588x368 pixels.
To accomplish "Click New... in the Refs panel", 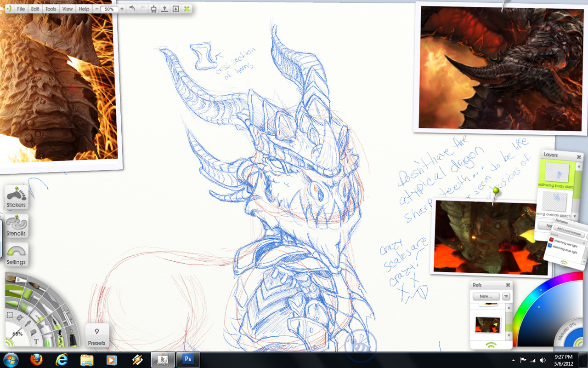I will pyautogui.click(x=486, y=296).
